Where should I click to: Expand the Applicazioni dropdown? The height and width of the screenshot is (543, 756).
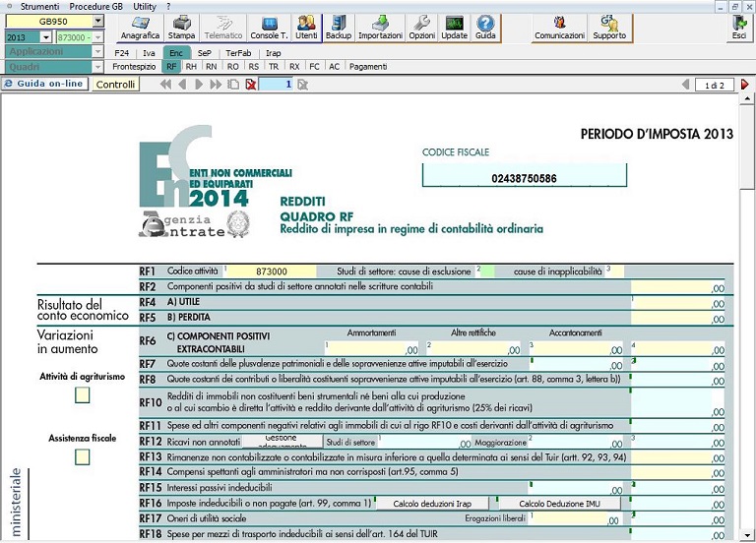97,51
